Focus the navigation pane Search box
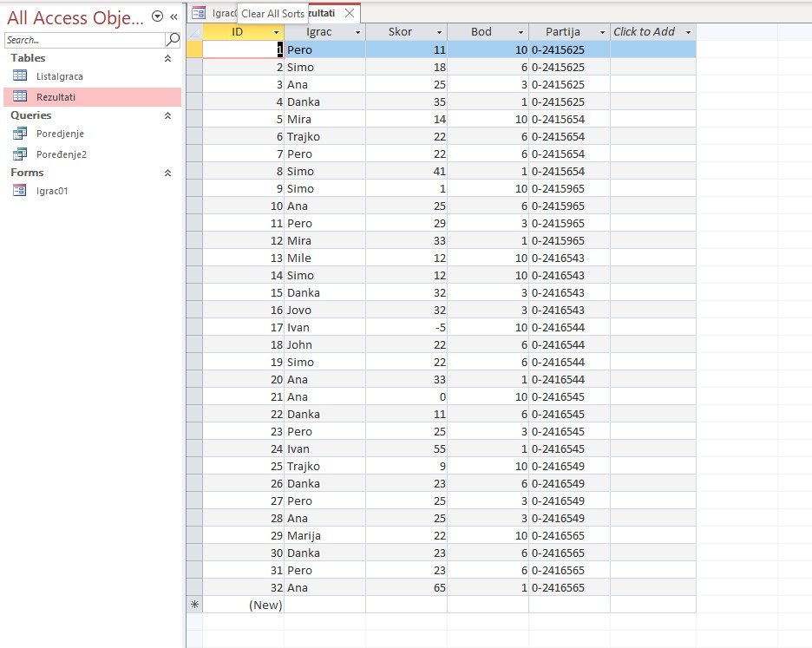812x648 pixels. click(84, 40)
